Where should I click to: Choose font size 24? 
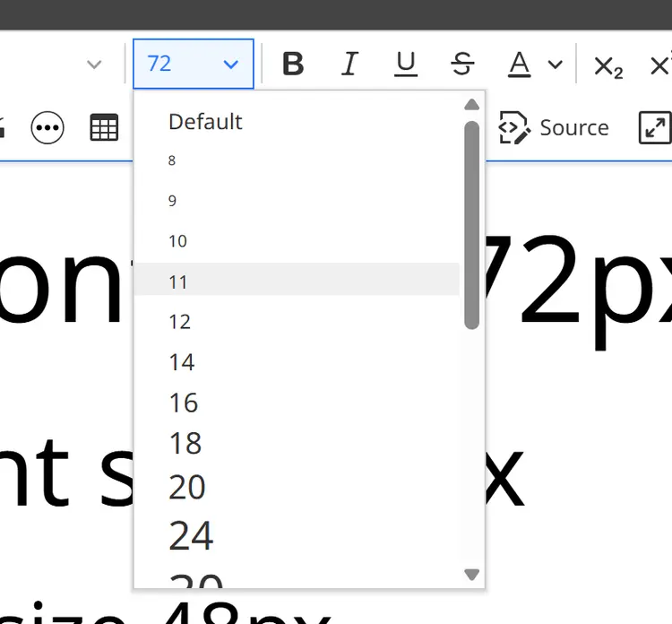click(x=297, y=535)
